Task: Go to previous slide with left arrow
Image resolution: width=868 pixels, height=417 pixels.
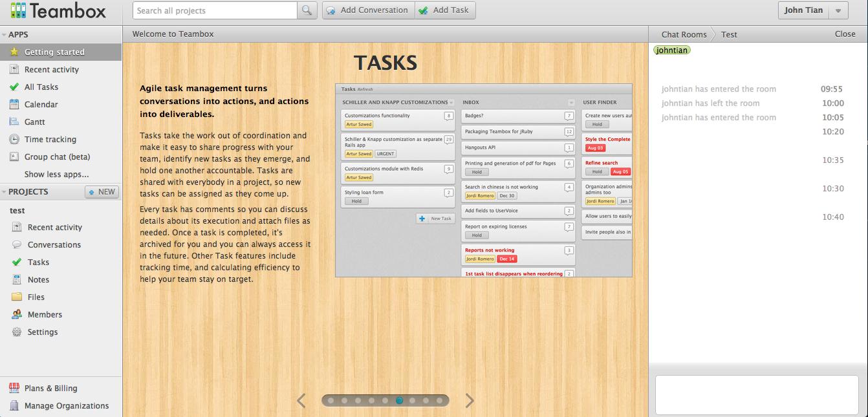Action: 301,401
